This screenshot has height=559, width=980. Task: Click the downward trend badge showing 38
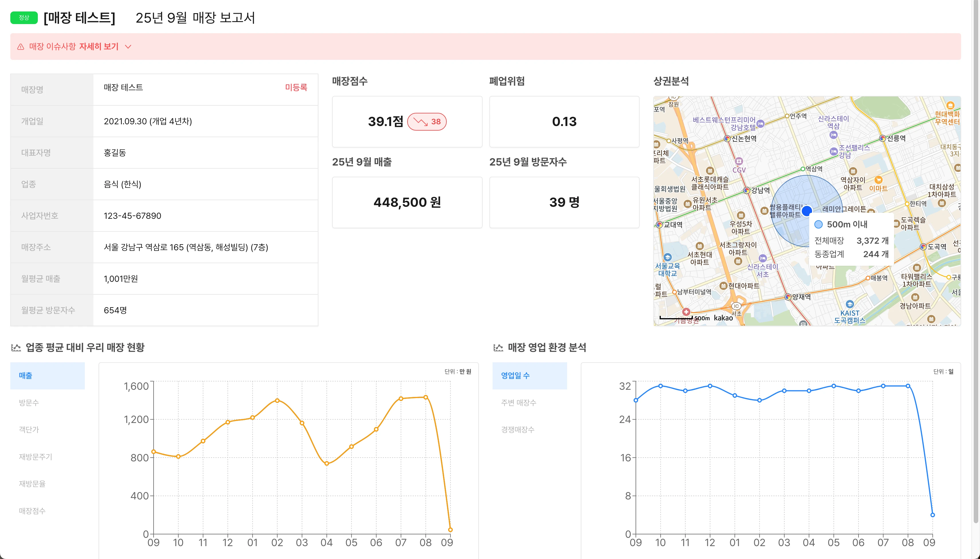pos(427,122)
